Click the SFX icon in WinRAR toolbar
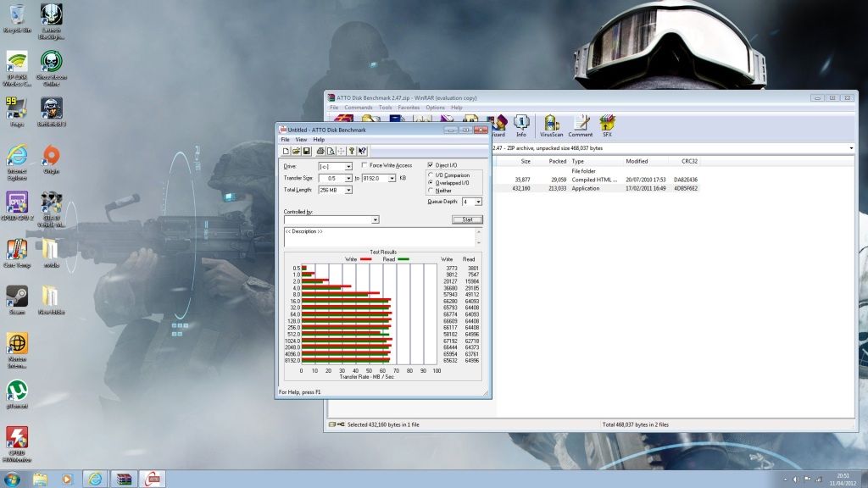 (607, 124)
